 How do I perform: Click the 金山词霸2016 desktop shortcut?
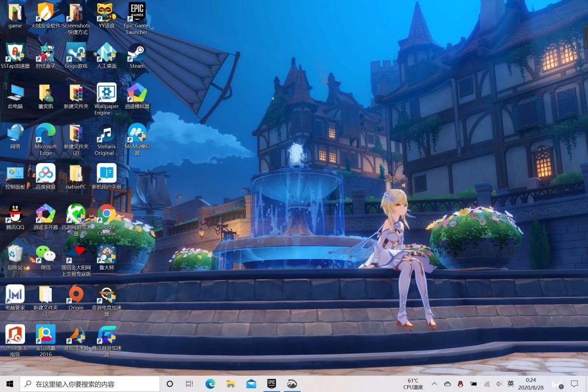coord(45,341)
